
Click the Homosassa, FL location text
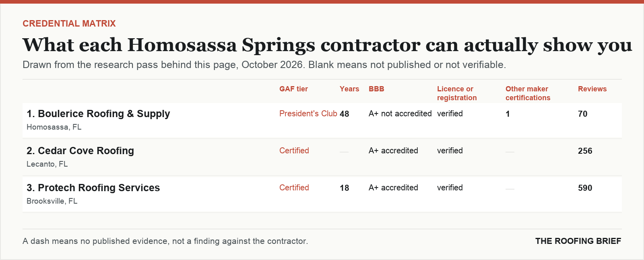(54, 127)
